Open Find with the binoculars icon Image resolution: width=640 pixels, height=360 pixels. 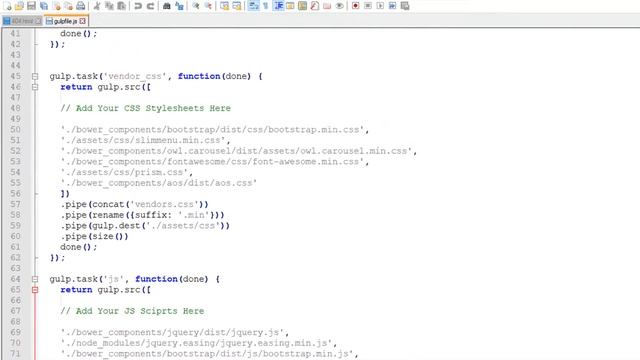(167, 6)
